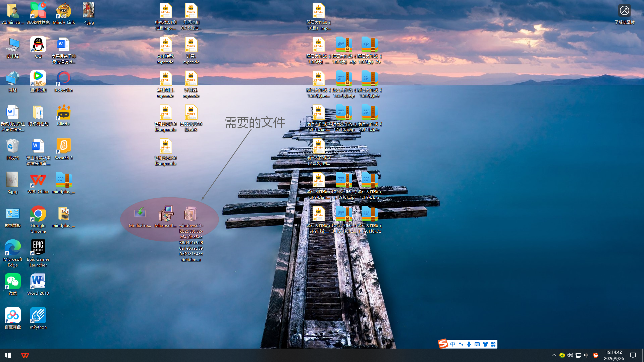Open the Windows Start menu
The image size is (644, 362).
click(x=8, y=355)
